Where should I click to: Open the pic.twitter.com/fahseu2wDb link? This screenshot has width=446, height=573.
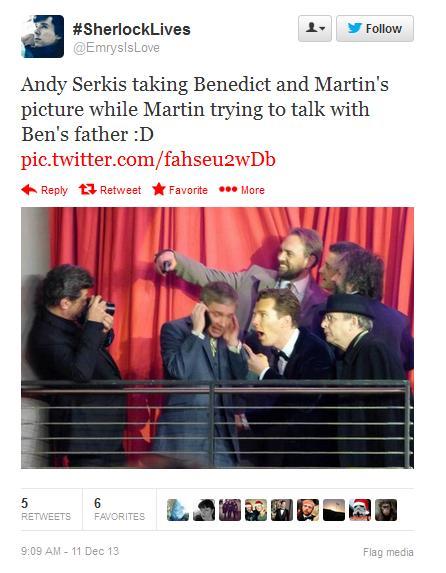pos(148,160)
